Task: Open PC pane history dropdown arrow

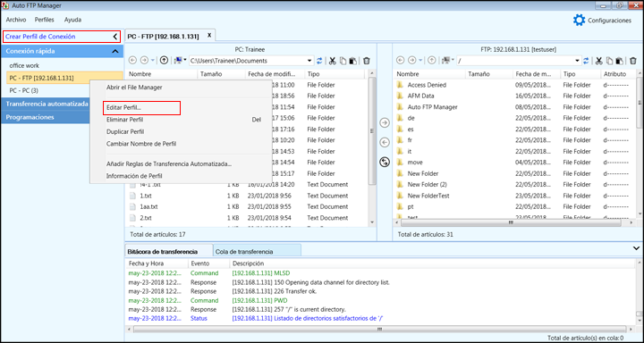Action: coord(153,61)
